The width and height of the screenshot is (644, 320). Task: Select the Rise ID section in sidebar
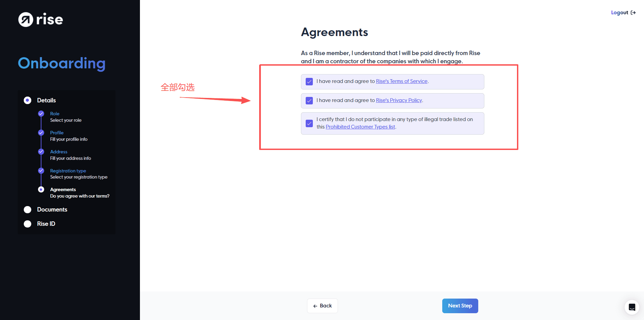[46, 224]
